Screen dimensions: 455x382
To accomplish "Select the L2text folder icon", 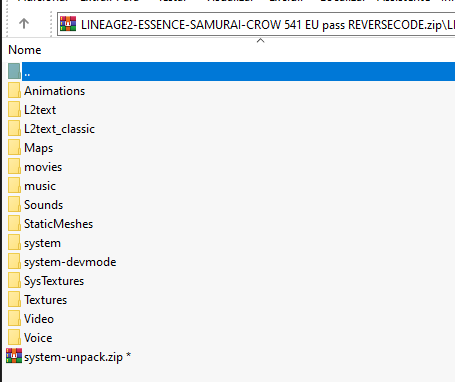I will tap(14, 110).
